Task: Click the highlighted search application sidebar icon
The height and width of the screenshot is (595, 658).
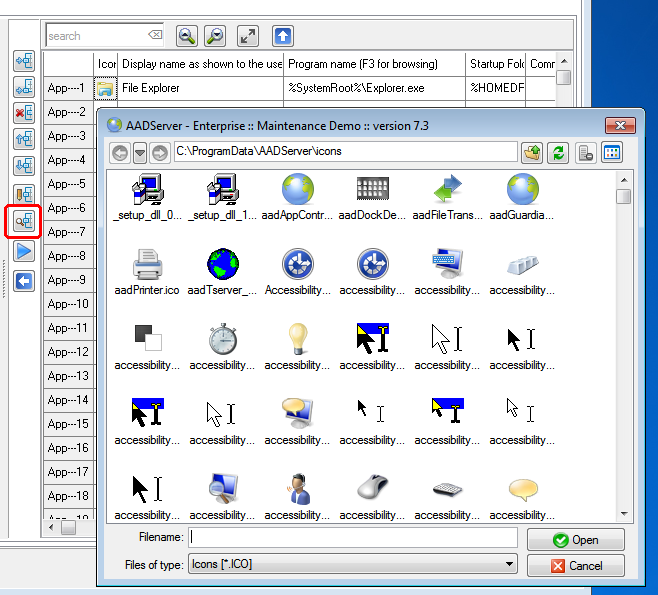Action: tap(24, 221)
